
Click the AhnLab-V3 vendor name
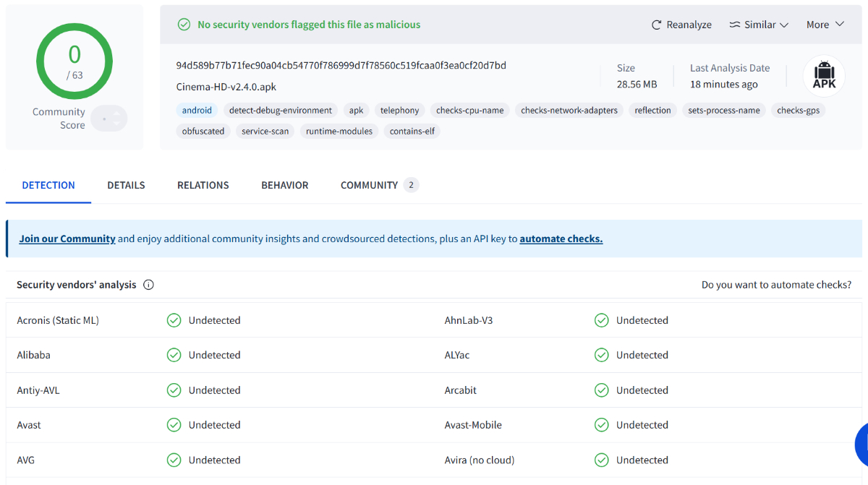tap(469, 320)
